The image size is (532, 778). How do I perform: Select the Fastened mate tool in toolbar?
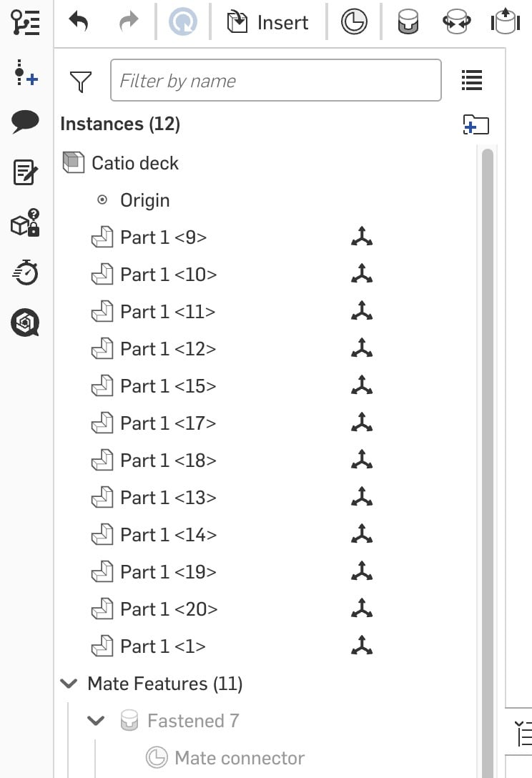point(408,23)
